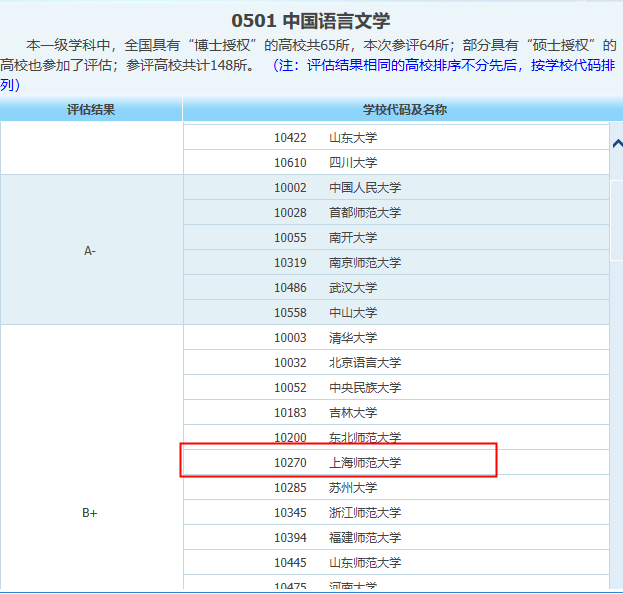
Task: Select the row 10394 福建师范大学
Action: point(396,538)
